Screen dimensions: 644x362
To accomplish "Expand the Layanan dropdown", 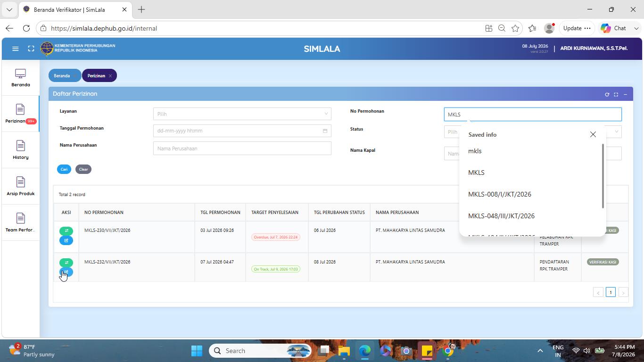I will tap(242, 114).
